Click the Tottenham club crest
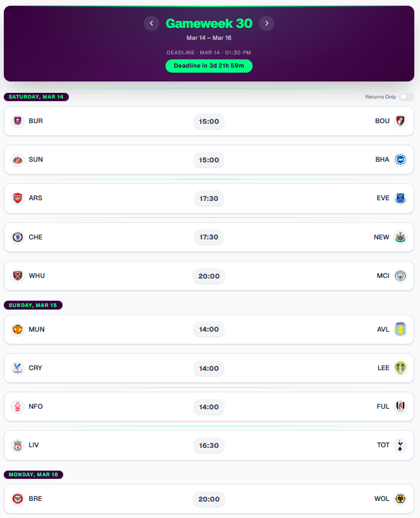The width and height of the screenshot is (420, 518). coord(400,445)
